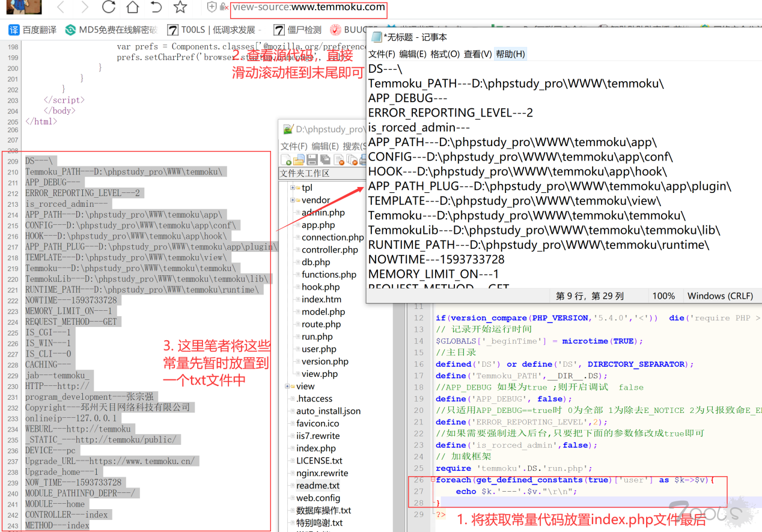Viewport: 762px width, 532px height.
Task: Select LICENSE.txt in folder tree
Action: point(319,460)
